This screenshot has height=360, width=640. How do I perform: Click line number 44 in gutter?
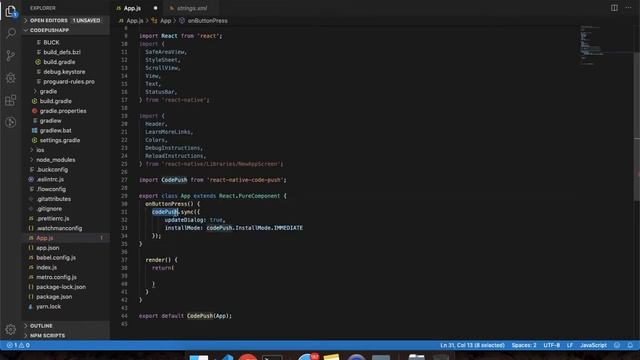(124, 316)
